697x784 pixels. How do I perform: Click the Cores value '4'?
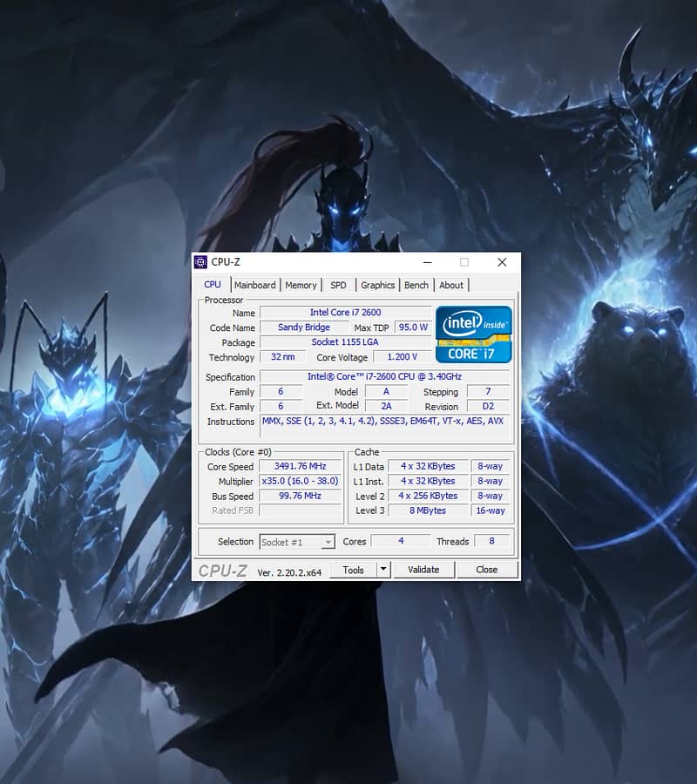coord(401,541)
